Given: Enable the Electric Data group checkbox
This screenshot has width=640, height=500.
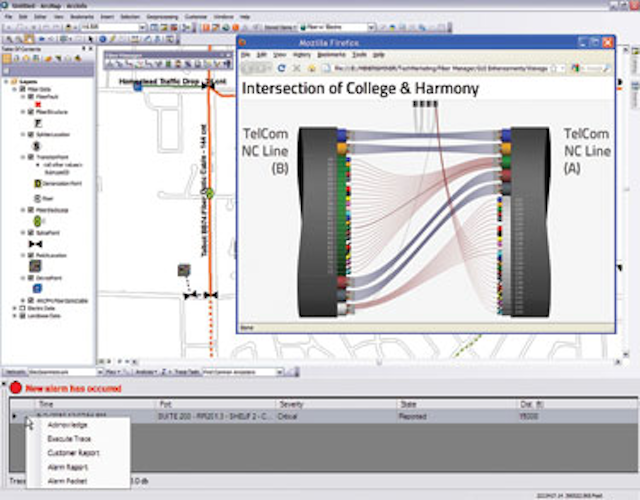Looking at the screenshot, I should (x=23, y=308).
